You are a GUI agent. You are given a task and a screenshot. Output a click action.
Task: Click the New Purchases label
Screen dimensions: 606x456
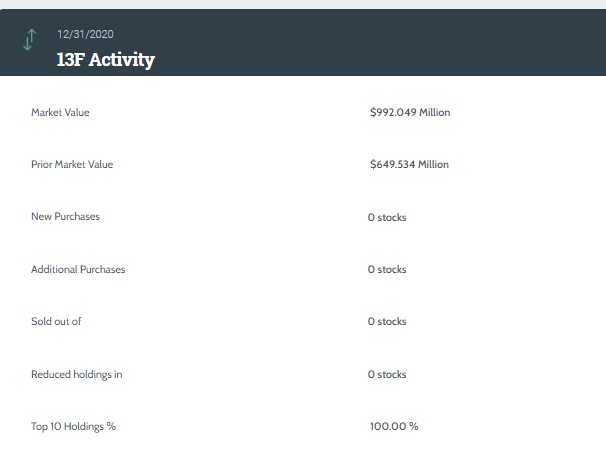pyautogui.click(x=65, y=216)
